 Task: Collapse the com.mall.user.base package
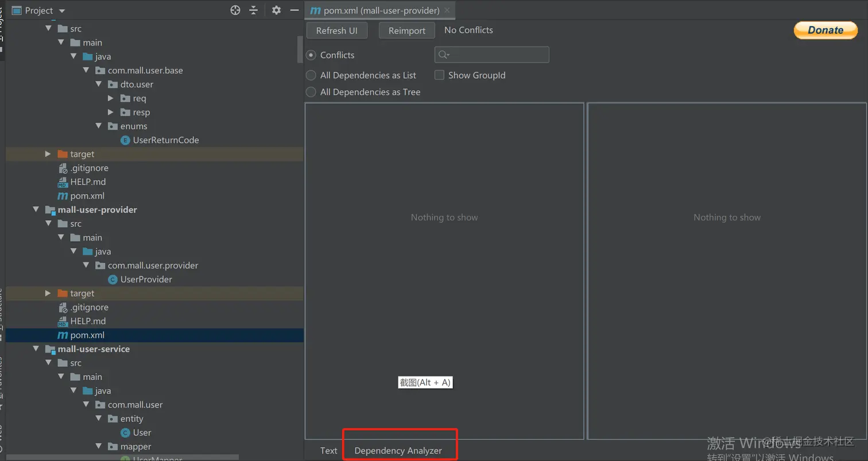[86, 71]
